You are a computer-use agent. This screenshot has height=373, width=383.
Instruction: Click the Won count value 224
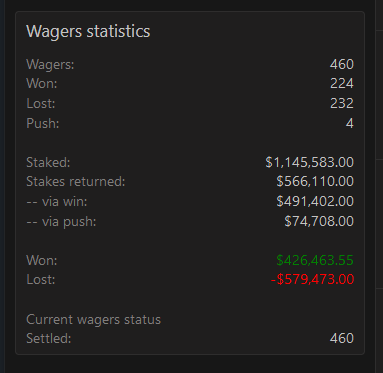(x=342, y=84)
